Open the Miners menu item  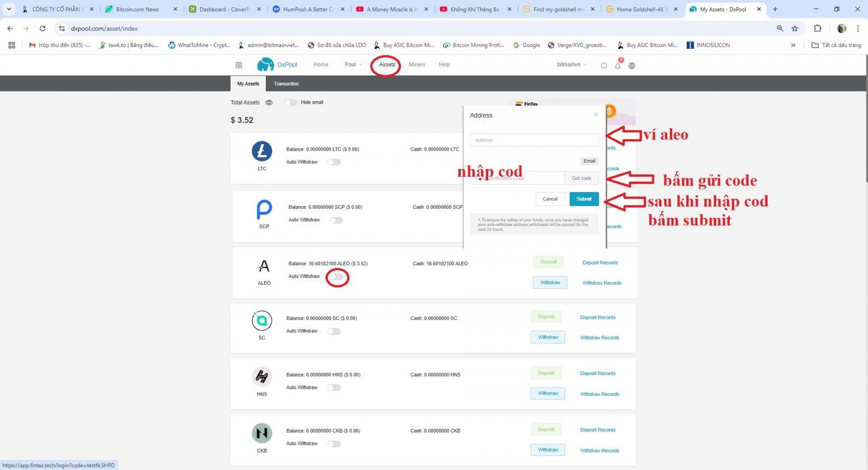click(x=417, y=65)
